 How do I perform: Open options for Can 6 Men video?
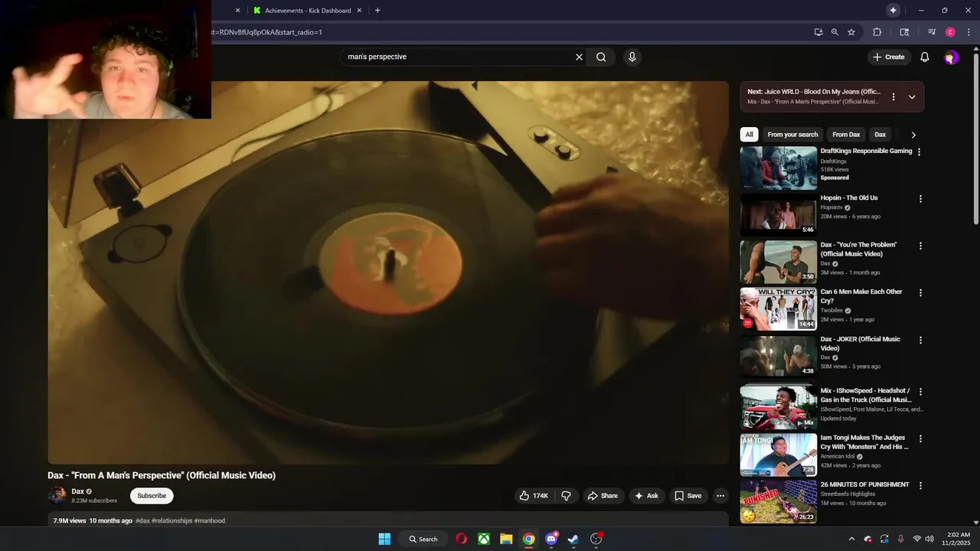(x=920, y=292)
